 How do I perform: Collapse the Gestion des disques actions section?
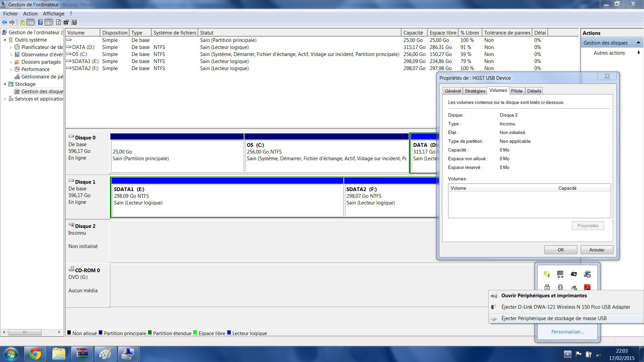(x=638, y=43)
